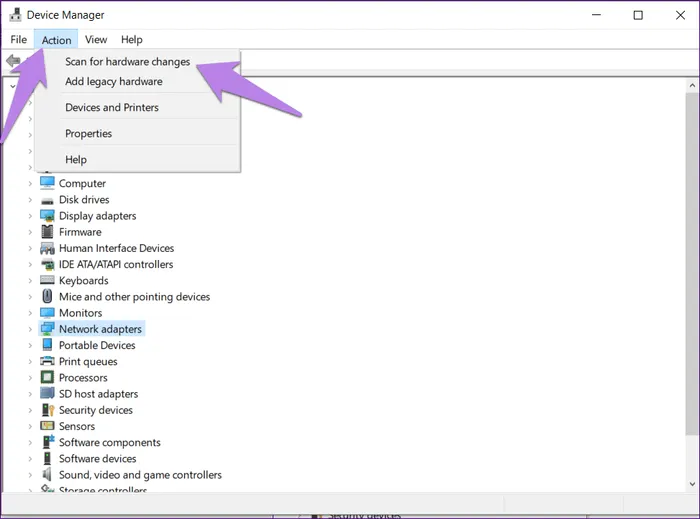Select the Software components entry
This screenshot has width=700, height=519.
pos(109,443)
